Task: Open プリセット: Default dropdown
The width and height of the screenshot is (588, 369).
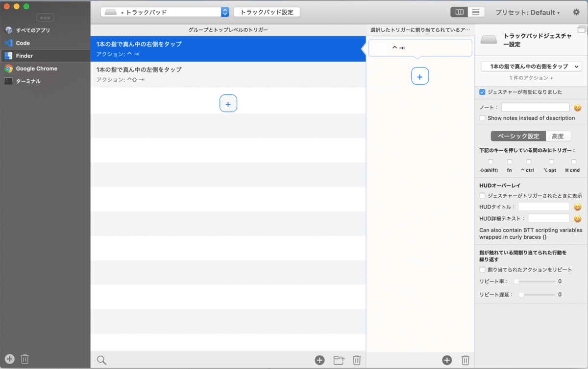Action: 528,12
